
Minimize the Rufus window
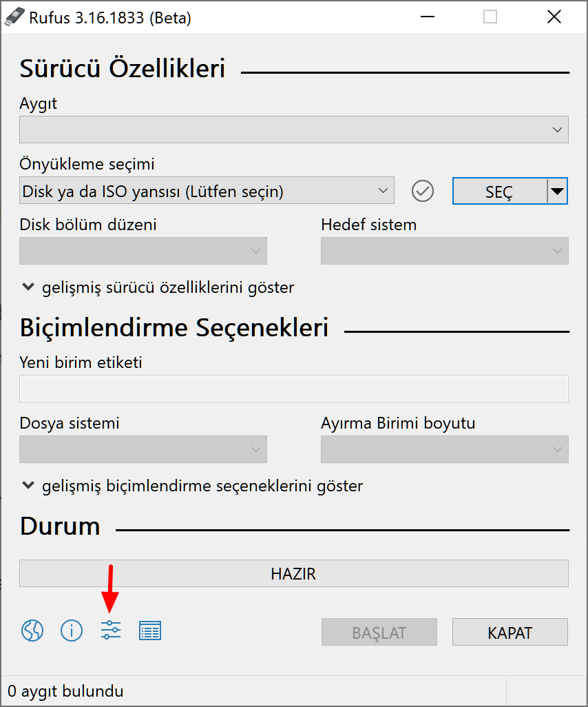pos(428,17)
